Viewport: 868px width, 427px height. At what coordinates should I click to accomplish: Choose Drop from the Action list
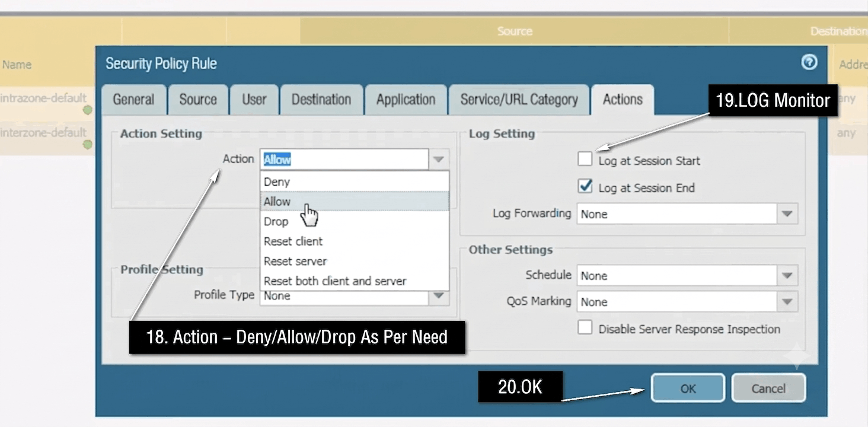355,221
